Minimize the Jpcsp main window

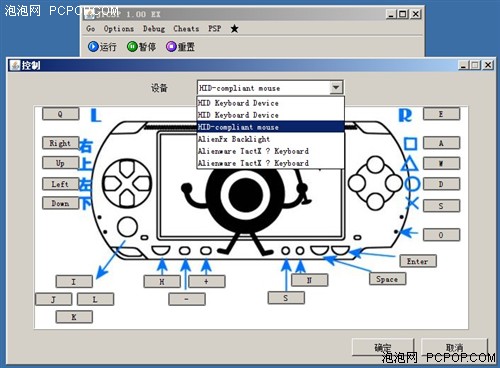click(x=391, y=14)
